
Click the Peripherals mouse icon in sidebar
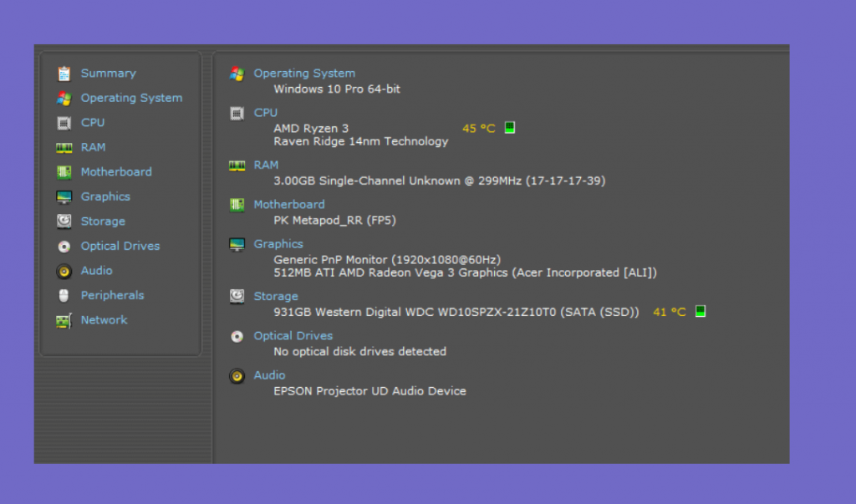(64, 295)
